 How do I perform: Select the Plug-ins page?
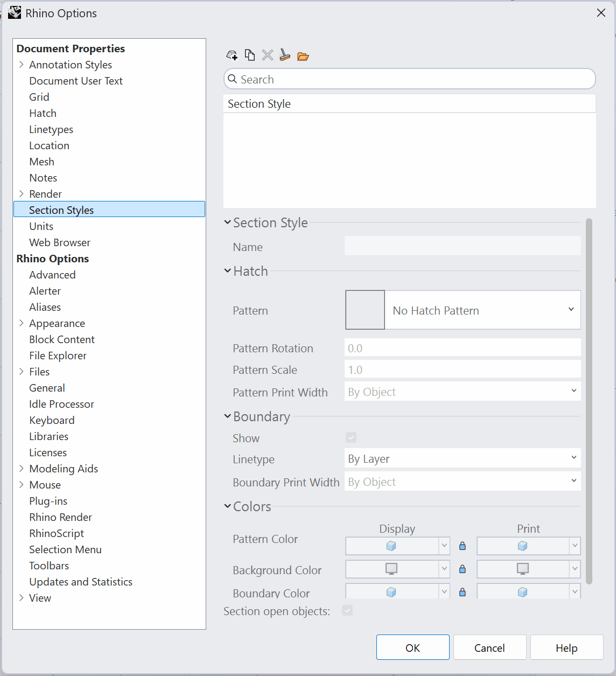click(48, 501)
